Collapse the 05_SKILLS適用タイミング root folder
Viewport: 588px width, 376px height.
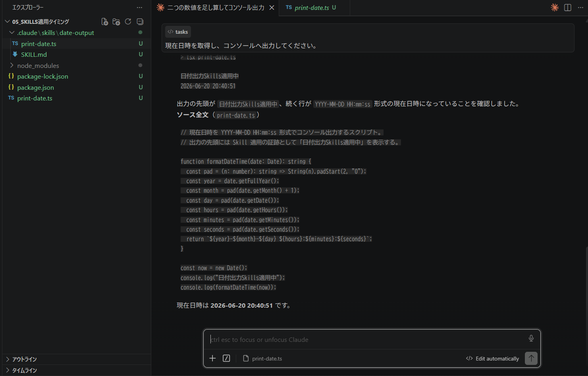coord(8,22)
